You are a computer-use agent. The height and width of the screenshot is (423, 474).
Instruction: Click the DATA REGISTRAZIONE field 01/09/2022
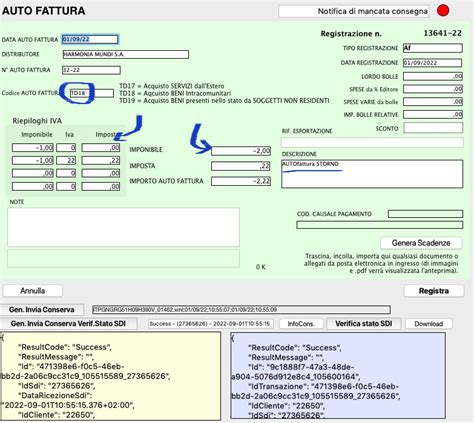click(x=432, y=63)
